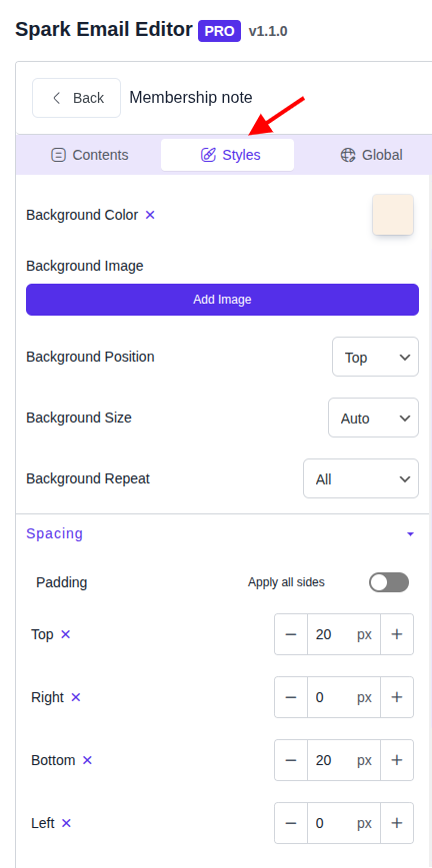Click the v1.1.0 version label

point(268,32)
